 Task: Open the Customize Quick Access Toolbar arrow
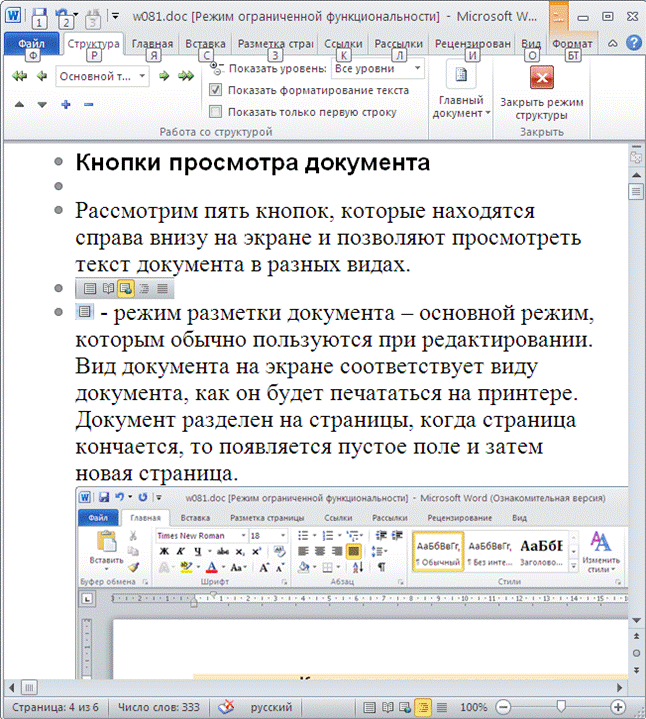(x=116, y=16)
